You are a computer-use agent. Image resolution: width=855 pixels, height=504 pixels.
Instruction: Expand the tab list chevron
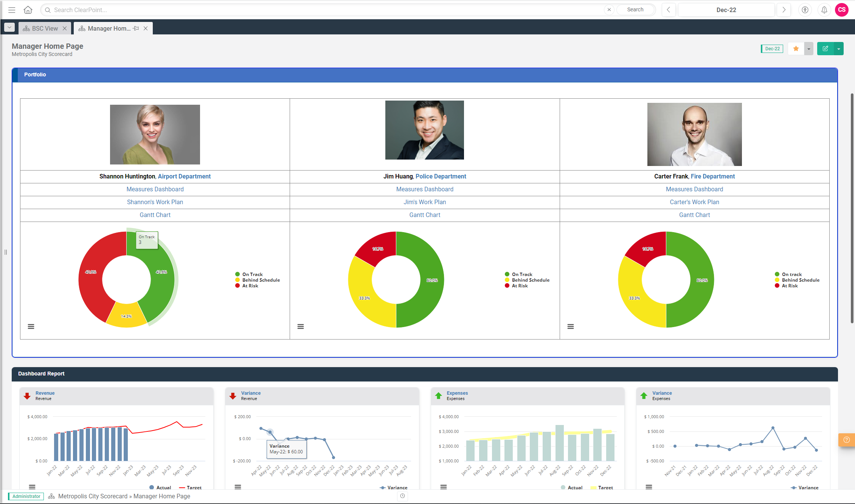9,27
